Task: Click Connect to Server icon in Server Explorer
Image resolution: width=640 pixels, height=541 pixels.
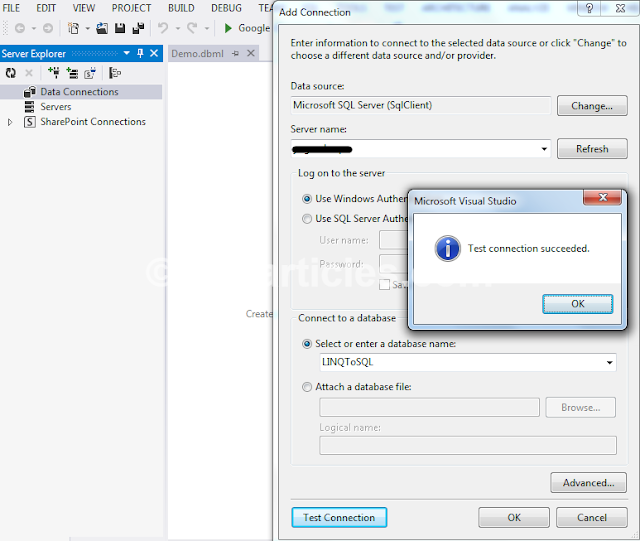Action: (72, 73)
